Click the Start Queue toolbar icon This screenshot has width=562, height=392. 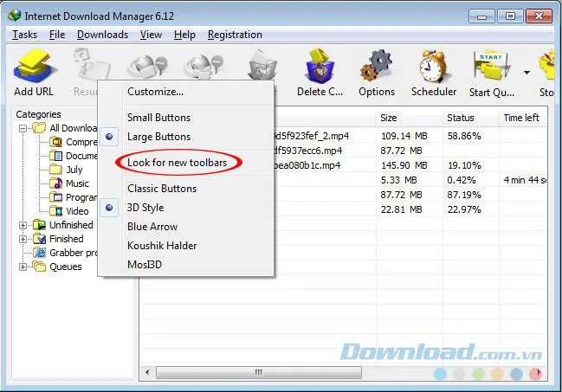[x=492, y=66]
